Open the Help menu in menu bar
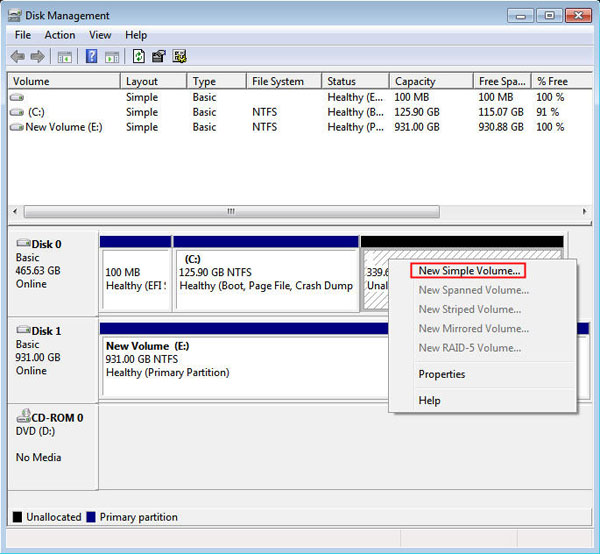The width and height of the screenshot is (600, 554). (x=136, y=35)
